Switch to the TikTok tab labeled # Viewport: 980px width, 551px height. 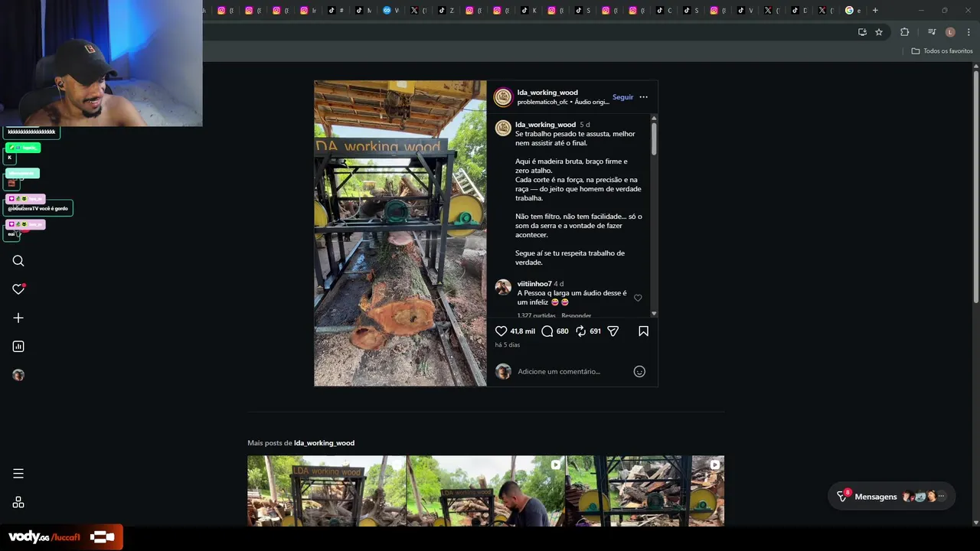(x=335, y=10)
